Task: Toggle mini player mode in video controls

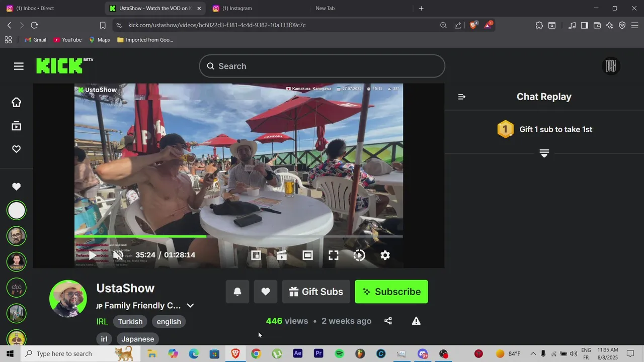Action: [x=256, y=255]
